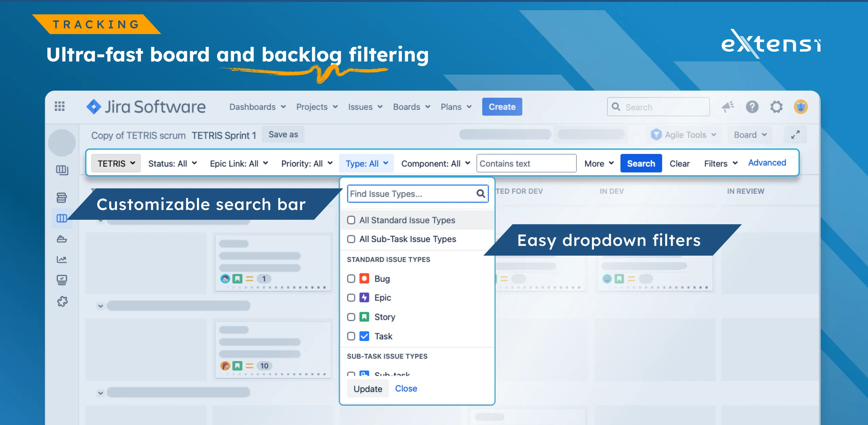The image size is (868, 425).
Task: Click the magnifier in Find Issue Types field
Action: pos(481,193)
